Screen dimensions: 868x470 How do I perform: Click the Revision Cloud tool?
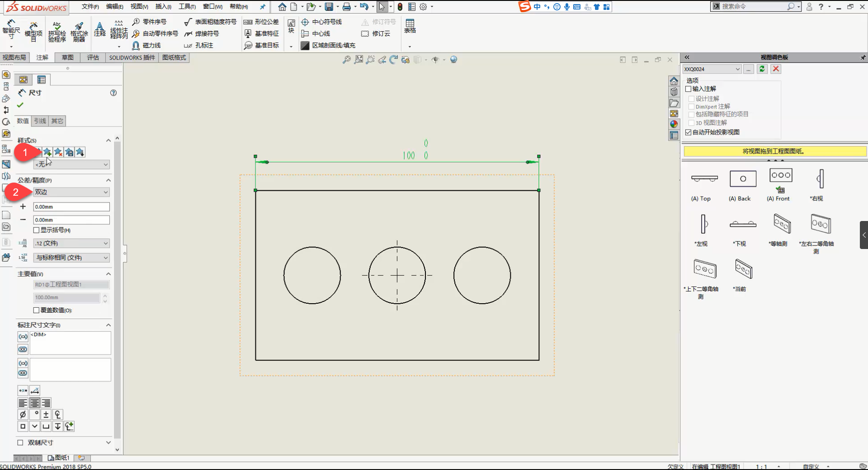click(x=376, y=33)
